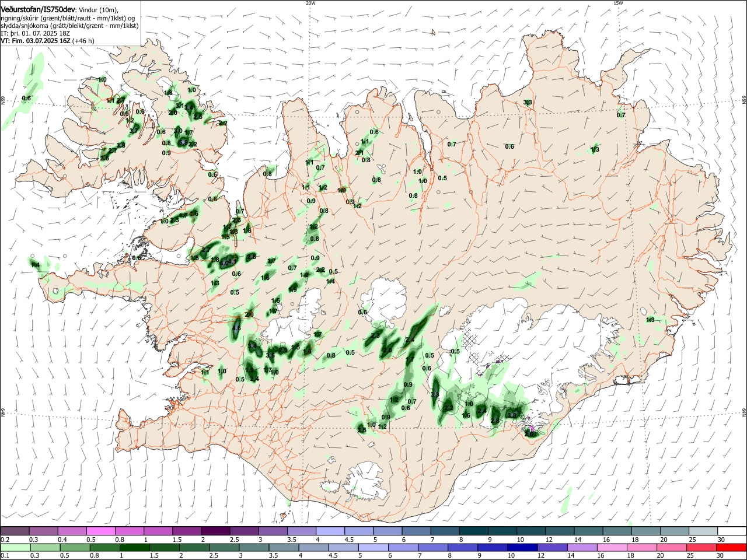Click the 2.8 value in the southeast
The width and height of the screenshot is (747, 560).
(495, 421)
